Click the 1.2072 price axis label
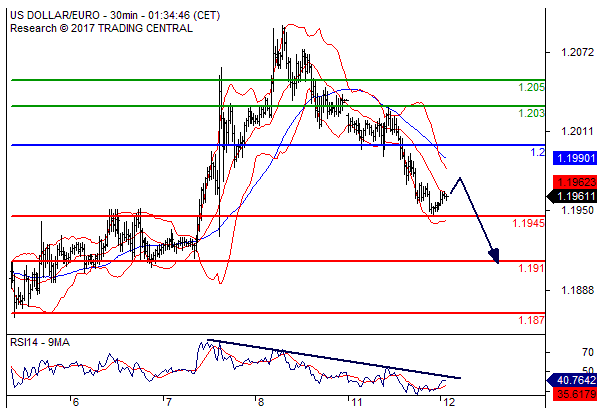 (x=577, y=52)
